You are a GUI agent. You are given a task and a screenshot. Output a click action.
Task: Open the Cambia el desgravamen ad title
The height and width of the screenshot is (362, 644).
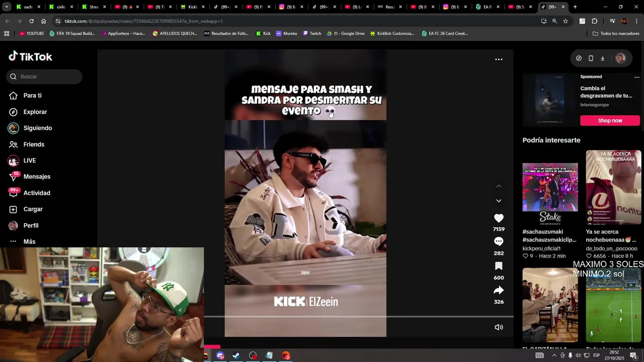click(606, 92)
